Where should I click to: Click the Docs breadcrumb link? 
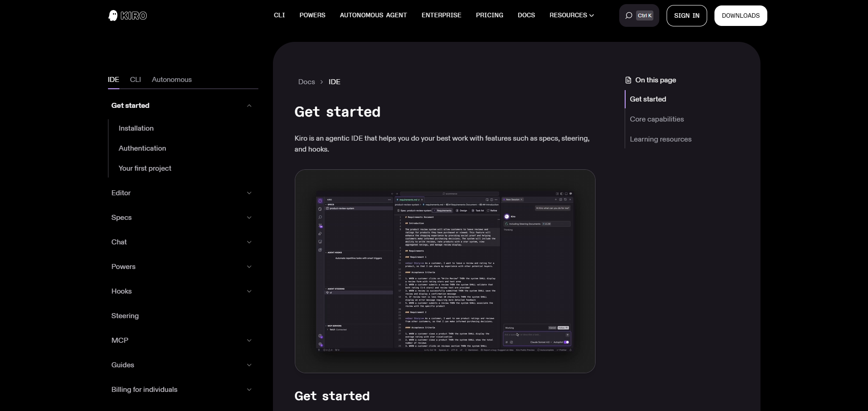tap(307, 82)
